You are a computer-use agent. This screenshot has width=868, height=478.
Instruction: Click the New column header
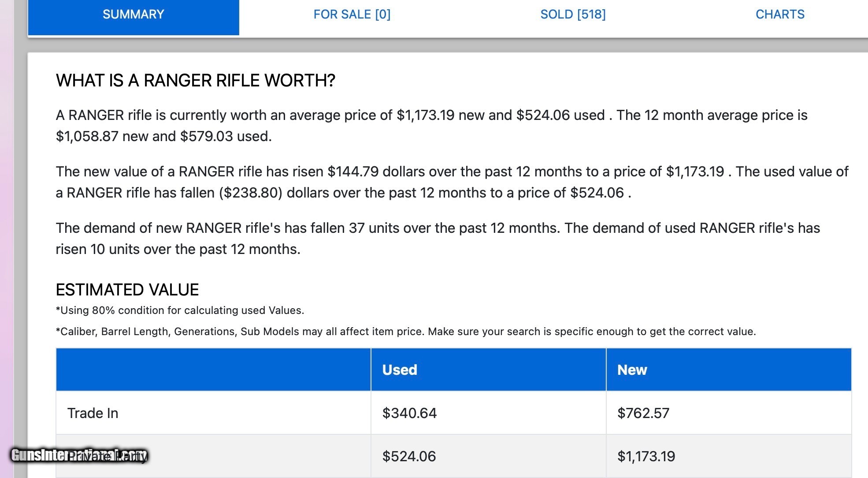pyautogui.click(x=632, y=370)
